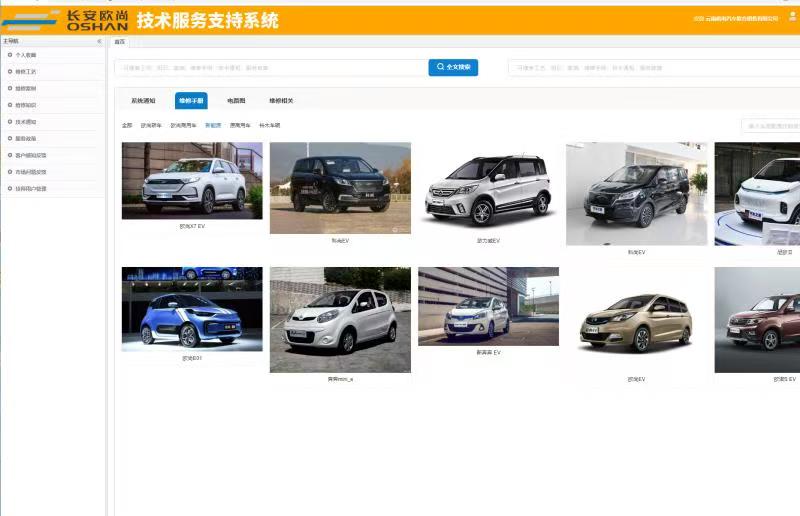Screen dimensions: 800x516
Task: Select the highlighted 新能源 filter link
Action: pos(213,126)
